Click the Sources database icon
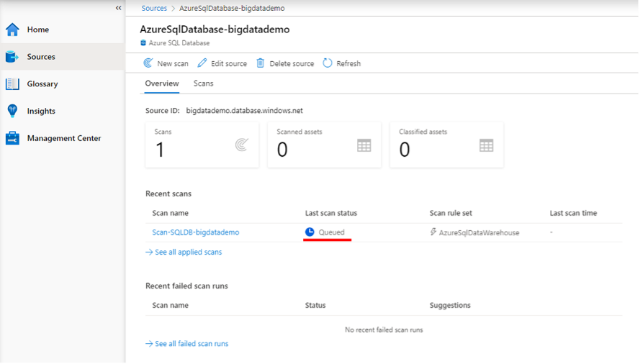This screenshot has width=640, height=364. tap(12, 57)
